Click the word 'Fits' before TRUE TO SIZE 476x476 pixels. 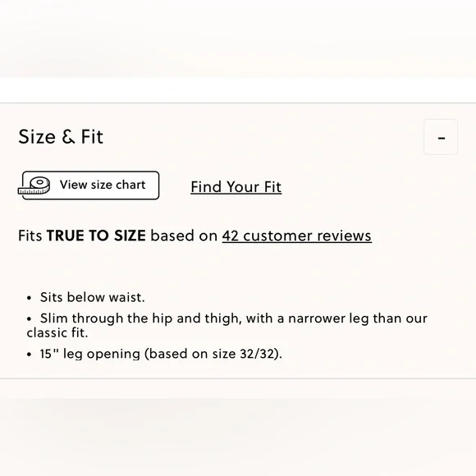coord(30,236)
